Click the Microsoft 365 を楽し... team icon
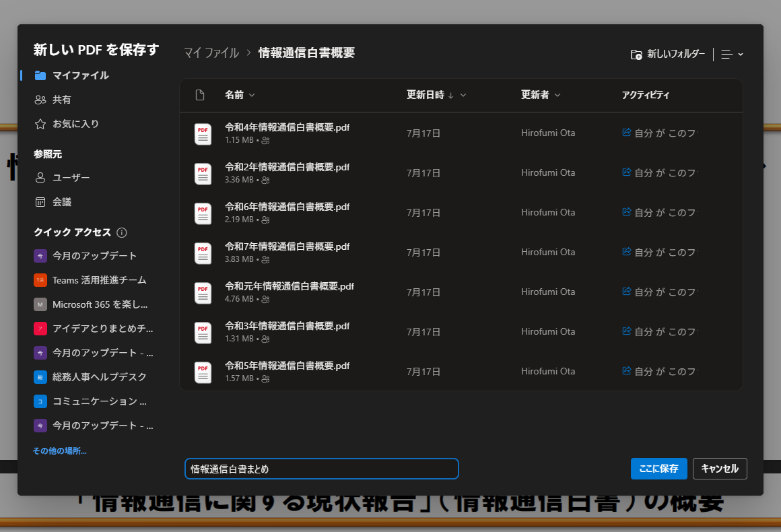781x532 pixels. [x=40, y=304]
